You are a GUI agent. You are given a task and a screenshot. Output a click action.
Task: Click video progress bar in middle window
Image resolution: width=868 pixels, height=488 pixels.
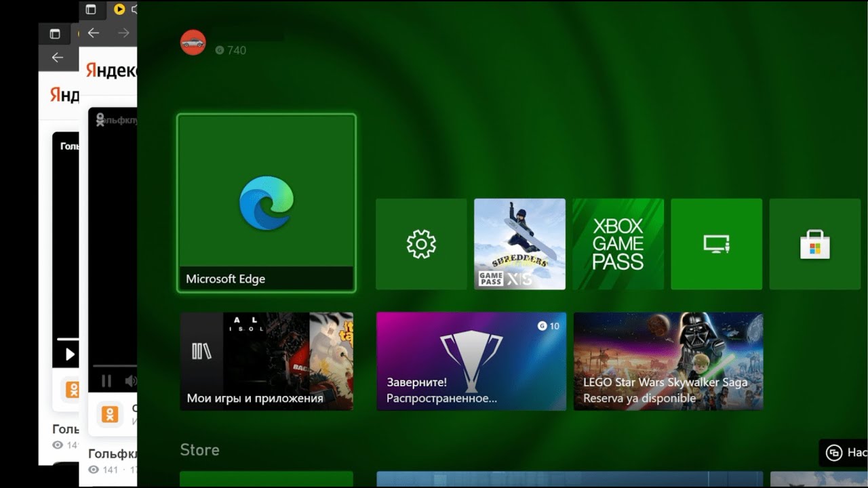[x=114, y=365]
